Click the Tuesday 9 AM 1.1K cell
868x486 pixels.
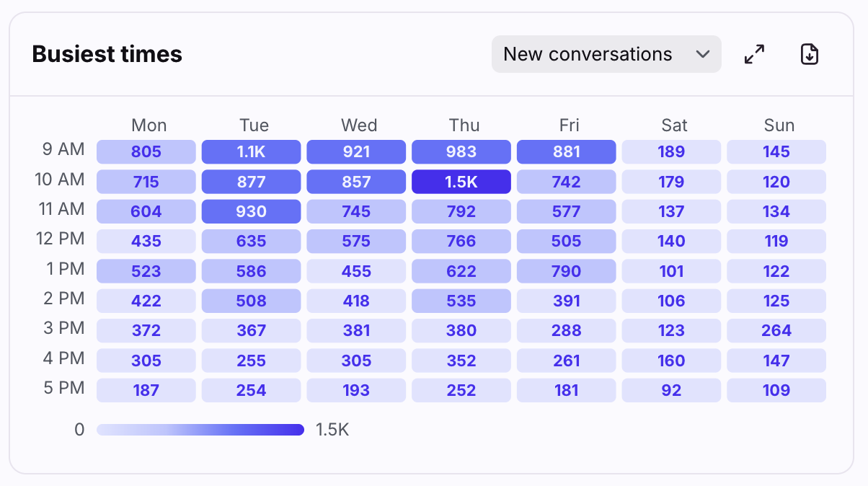click(252, 152)
